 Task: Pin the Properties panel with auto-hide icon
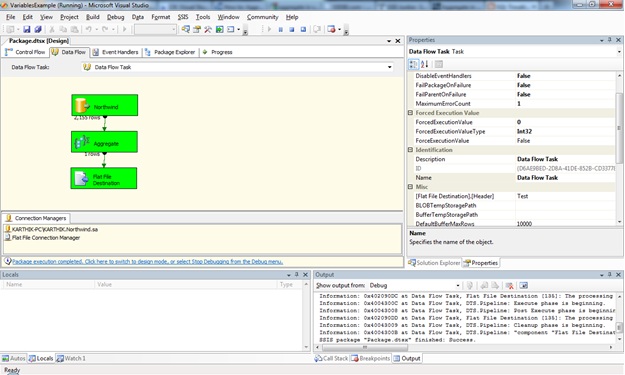(609, 40)
